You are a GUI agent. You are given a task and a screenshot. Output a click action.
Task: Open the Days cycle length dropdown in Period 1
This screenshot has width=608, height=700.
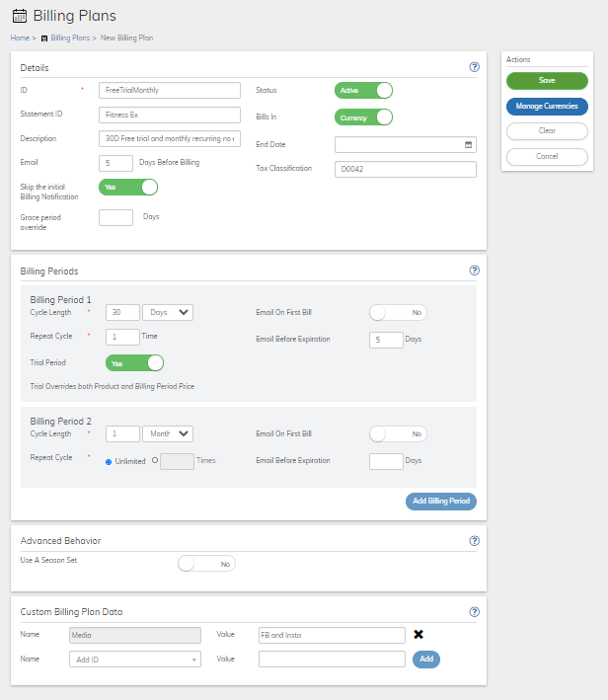click(168, 313)
